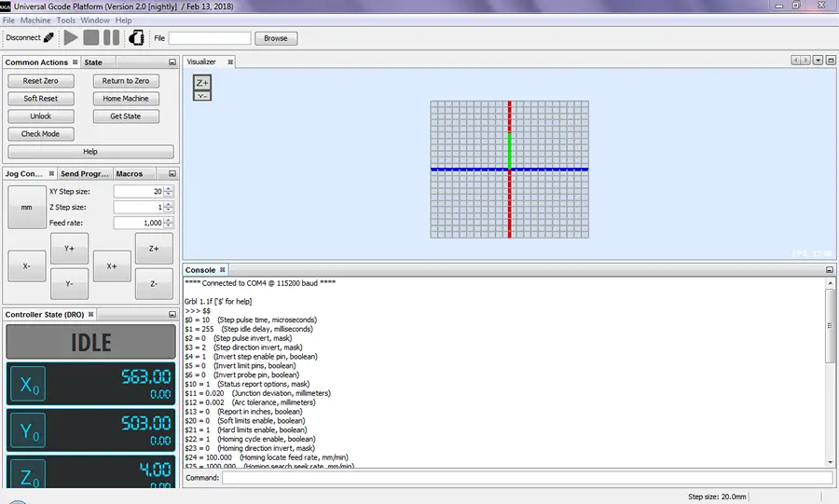Click the IDLE status display
The height and width of the screenshot is (504, 839).
(x=91, y=342)
